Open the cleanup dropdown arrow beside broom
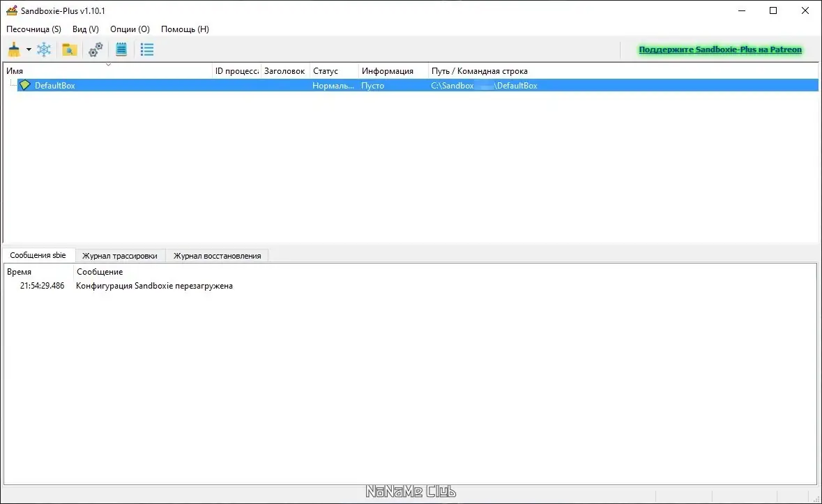822x504 pixels. click(29, 49)
